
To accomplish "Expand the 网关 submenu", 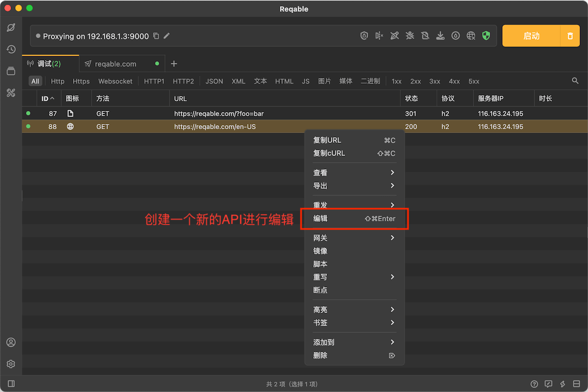I will (x=354, y=238).
